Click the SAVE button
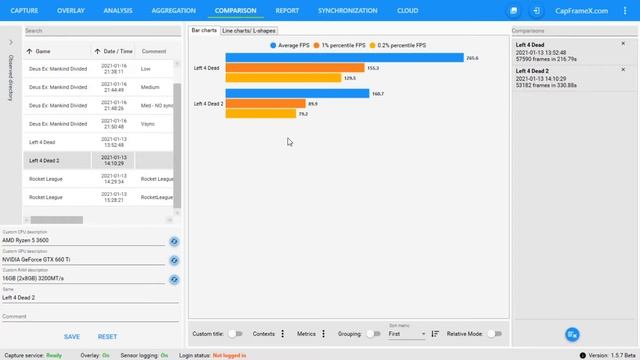640x360 pixels. pos(72,337)
